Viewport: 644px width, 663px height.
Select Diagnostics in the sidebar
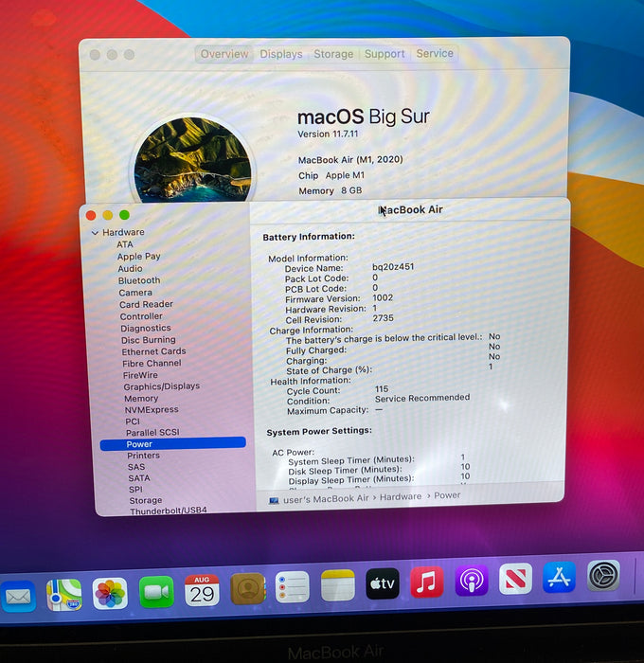click(x=146, y=328)
